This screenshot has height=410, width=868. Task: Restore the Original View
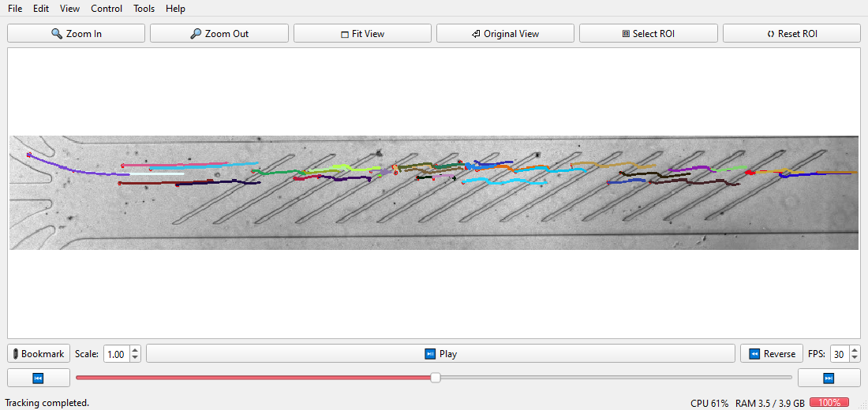(x=505, y=33)
